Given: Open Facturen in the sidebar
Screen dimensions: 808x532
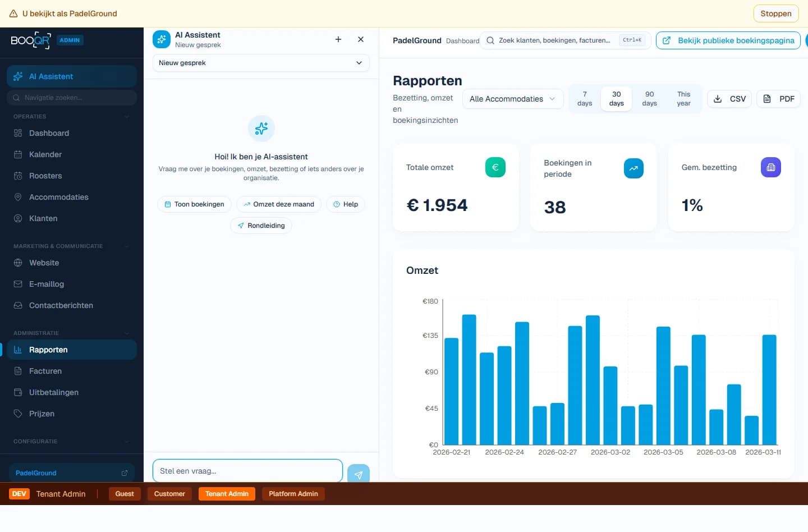Looking at the screenshot, I should coord(45,371).
